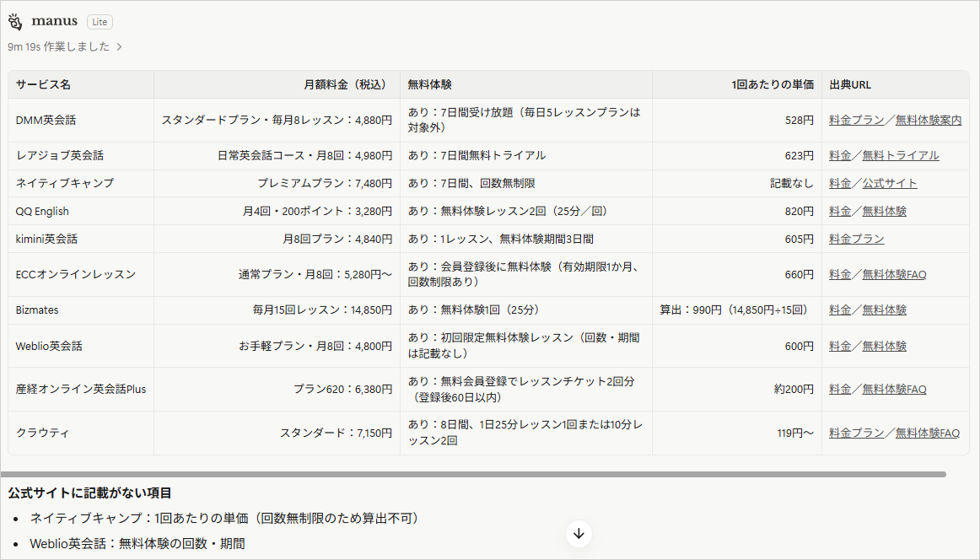Click the 算出：990円 unit price cell
Image resolution: width=980 pixels, height=560 pixels.
pyautogui.click(x=737, y=310)
